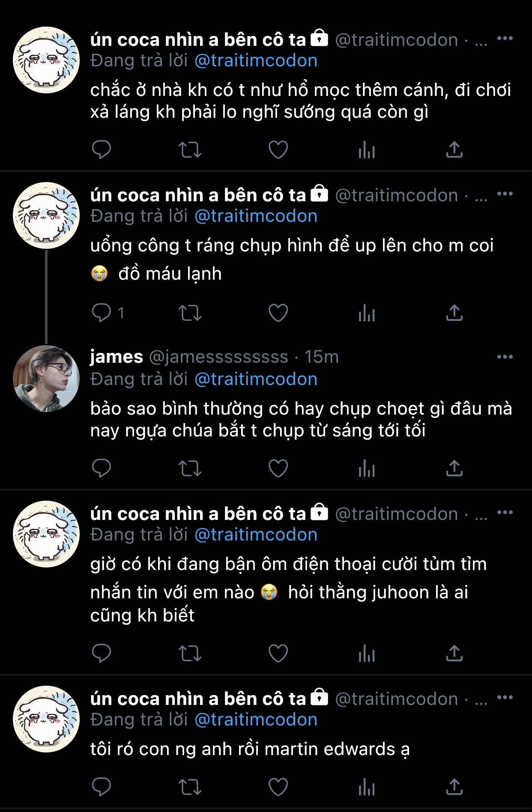This screenshot has height=812, width=532.
Task: Share james's tweet about "chụp choẹt"
Action: coord(454,468)
